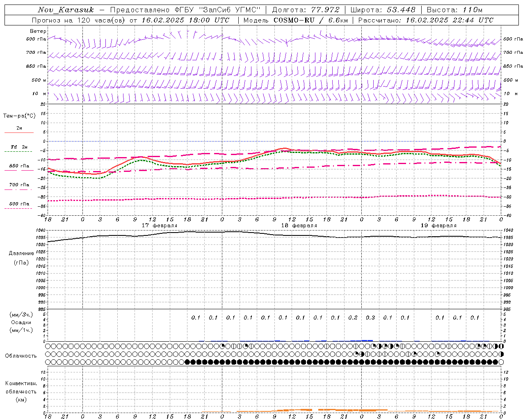Click the Ветер wind section label
This screenshot has height=420, width=525.
[38, 31]
